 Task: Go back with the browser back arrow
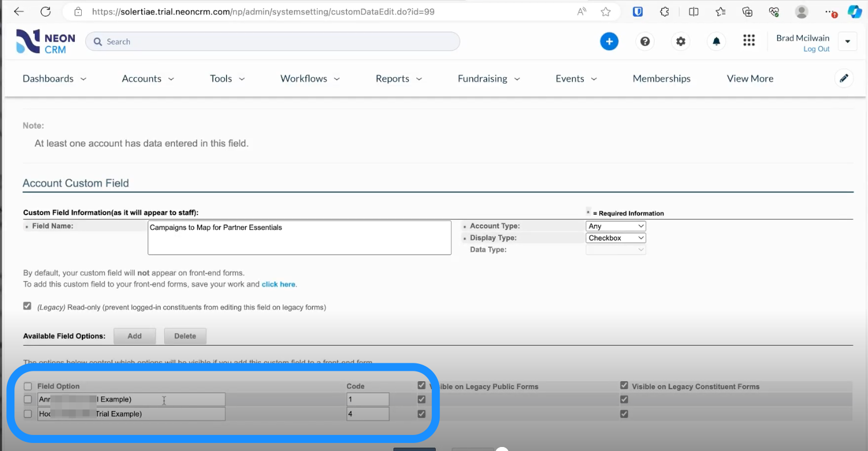(x=19, y=11)
